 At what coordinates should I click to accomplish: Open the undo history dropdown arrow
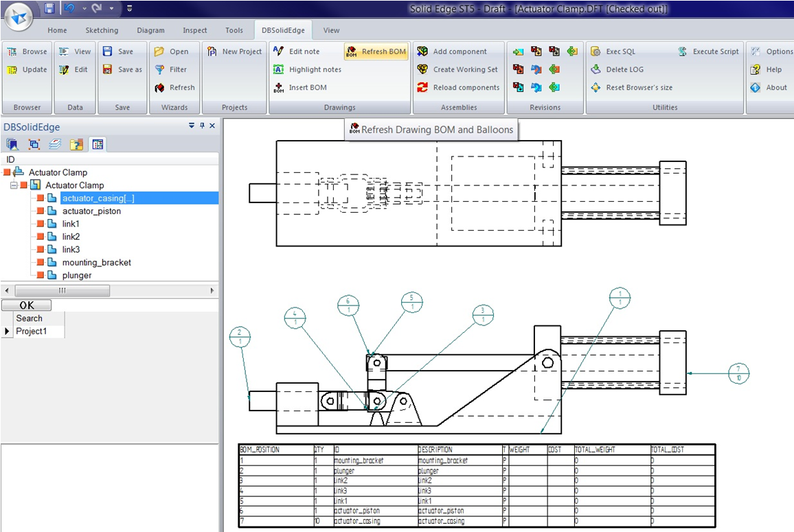(84, 8)
